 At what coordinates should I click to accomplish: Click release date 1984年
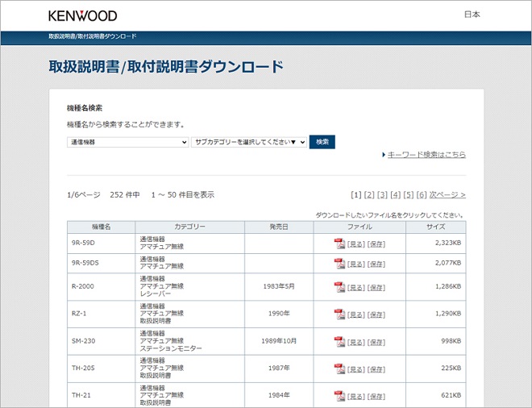click(x=279, y=395)
